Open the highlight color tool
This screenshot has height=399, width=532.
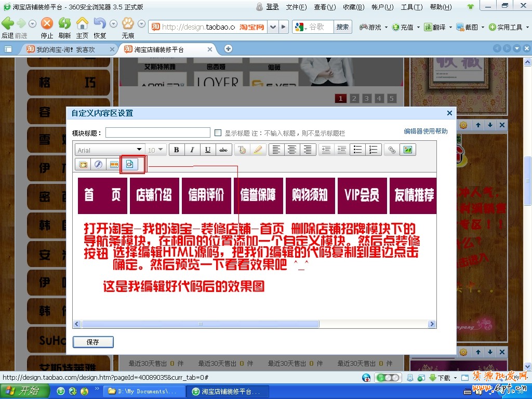(258, 150)
